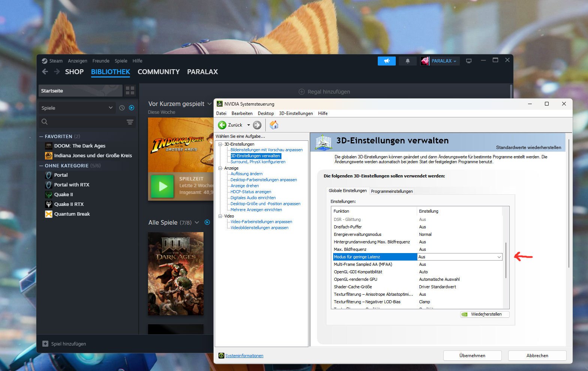The width and height of the screenshot is (588, 371).
Task: Open the Steam COMMUNITY tab
Action: coord(159,72)
